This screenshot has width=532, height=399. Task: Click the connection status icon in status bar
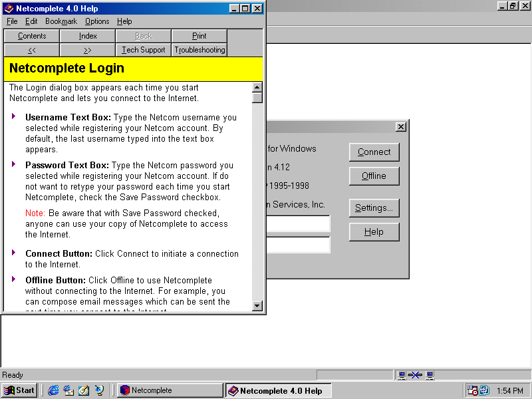tap(416, 375)
